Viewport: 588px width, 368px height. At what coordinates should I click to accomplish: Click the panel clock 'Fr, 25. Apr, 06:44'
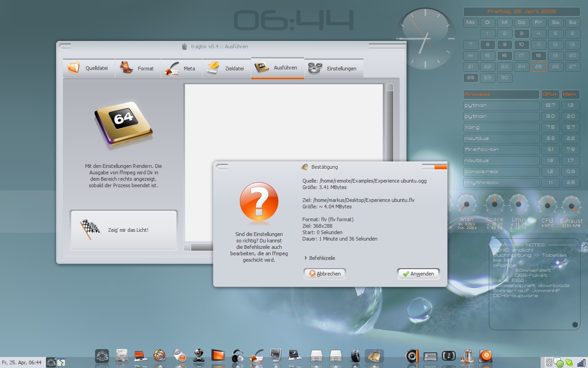click(22, 362)
